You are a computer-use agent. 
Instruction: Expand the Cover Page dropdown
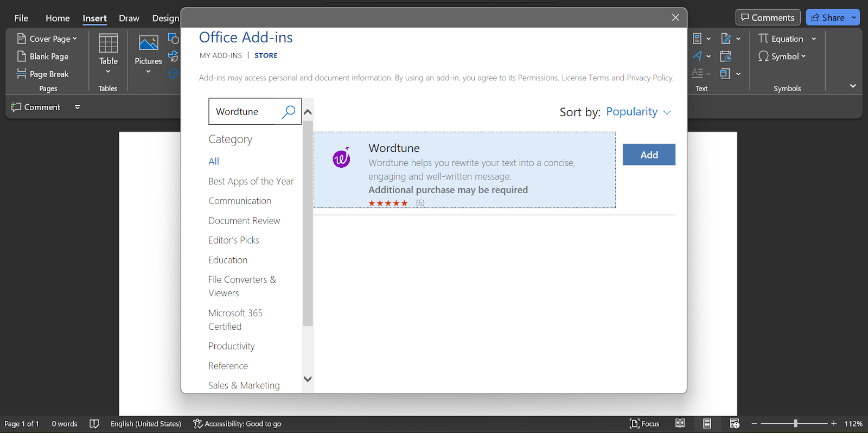tap(75, 39)
